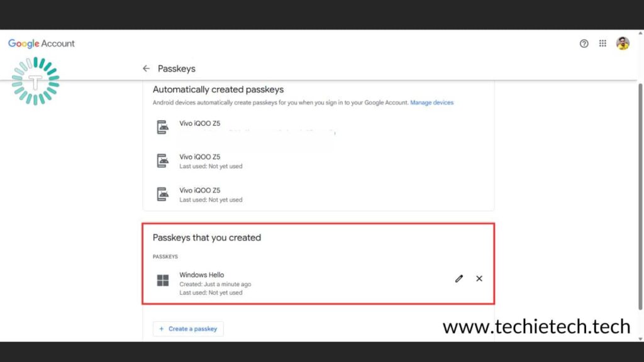The width and height of the screenshot is (644, 362).
Task: Click the phone icon for the first Vivo iQOO Z5
Action: (x=162, y=126)
